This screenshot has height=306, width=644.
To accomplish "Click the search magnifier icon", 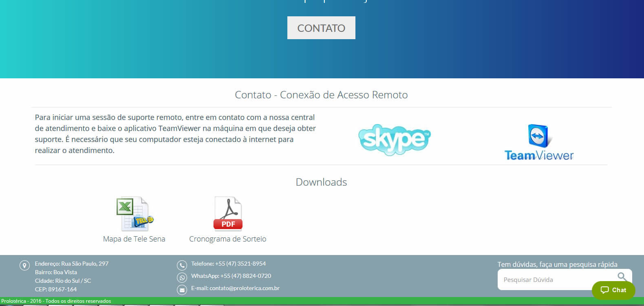I will [622, 277].
